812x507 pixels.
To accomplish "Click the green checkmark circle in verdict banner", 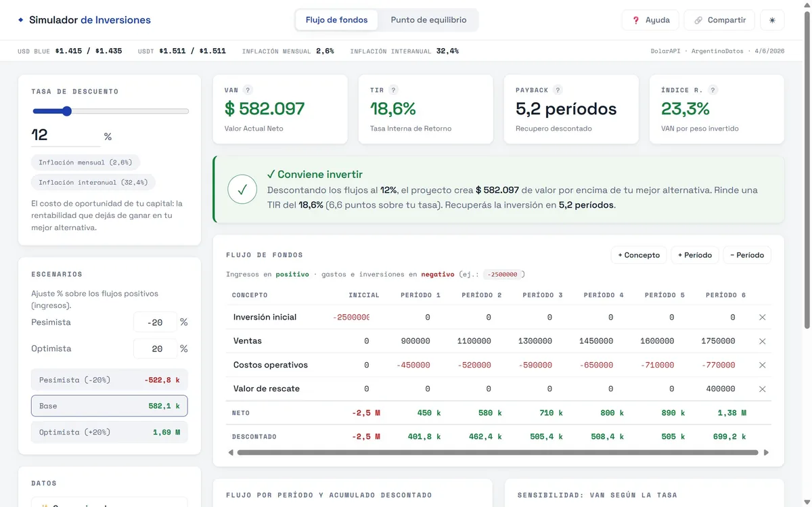I will (x=242, y=190).
